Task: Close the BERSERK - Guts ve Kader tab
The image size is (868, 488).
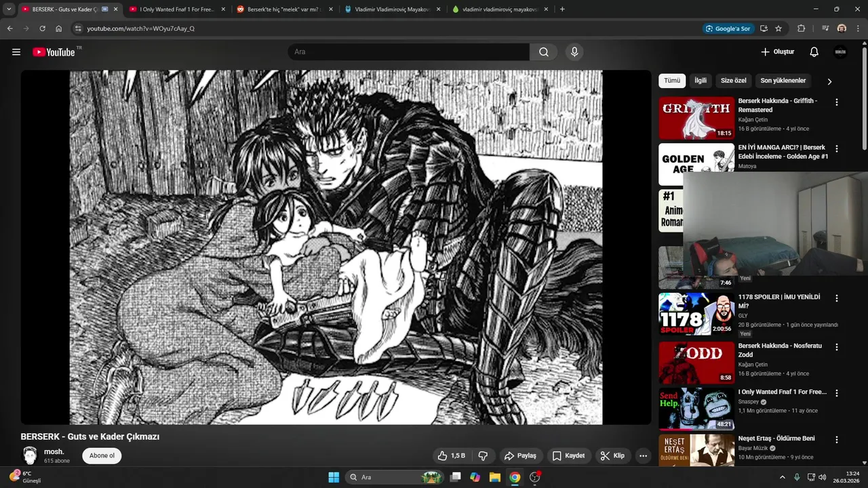Action: pyautogui.click(x=115, y=9)
